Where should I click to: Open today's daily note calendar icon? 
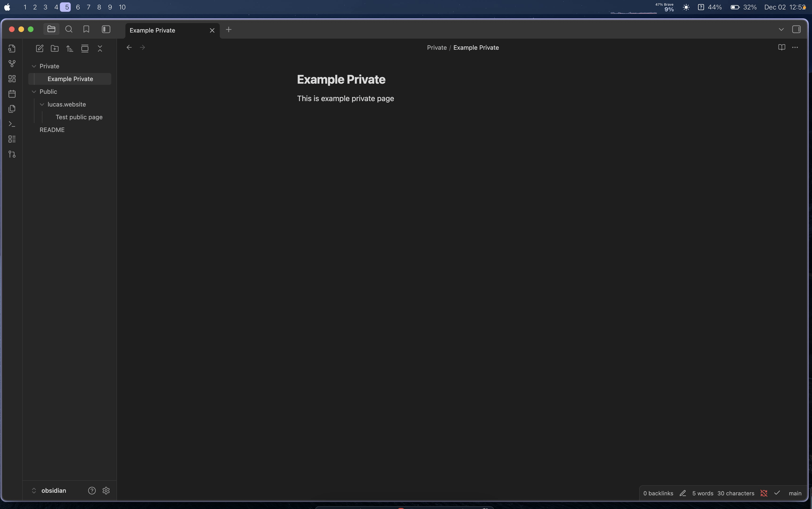(12, 94)
